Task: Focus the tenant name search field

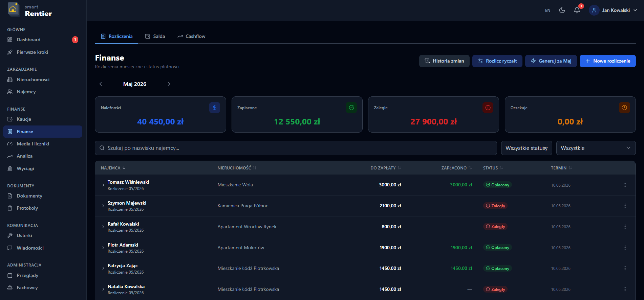Action: click(x=296, y=148)
